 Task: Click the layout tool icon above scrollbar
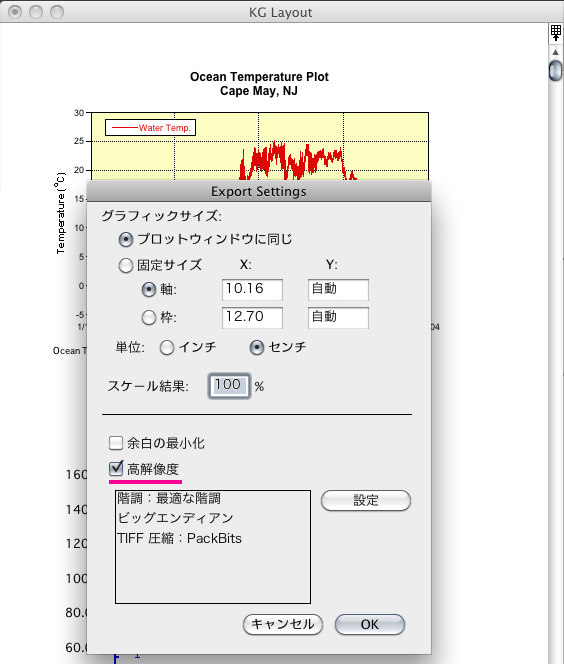point(556,33)
